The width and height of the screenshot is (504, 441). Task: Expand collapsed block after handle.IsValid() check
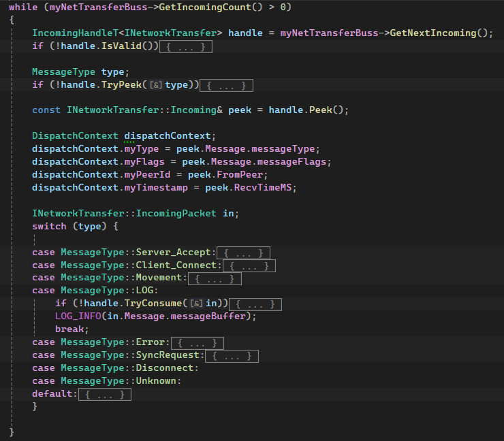186,46
